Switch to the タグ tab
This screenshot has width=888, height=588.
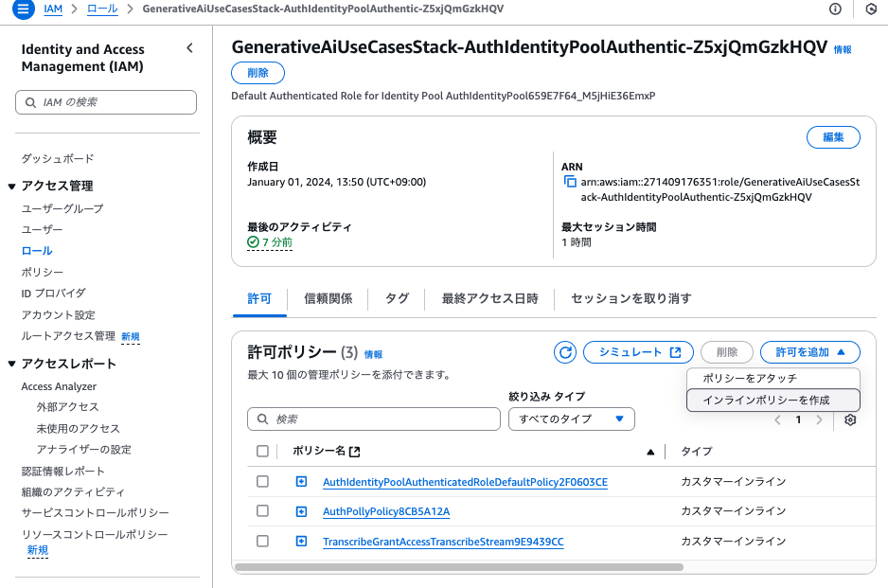click(x=397, y=298)
